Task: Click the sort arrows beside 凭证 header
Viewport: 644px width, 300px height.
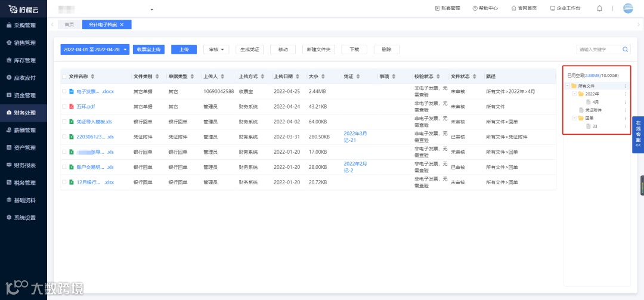Action: 358,76
